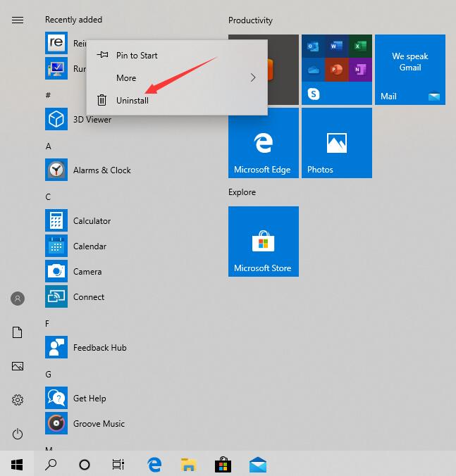Open Mail from the taskbar
The image size is (456, 476).
(258, 465)
